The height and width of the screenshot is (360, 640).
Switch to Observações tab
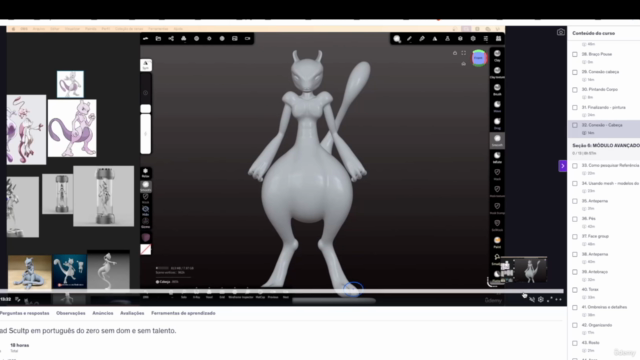click(x=71, y=313)
